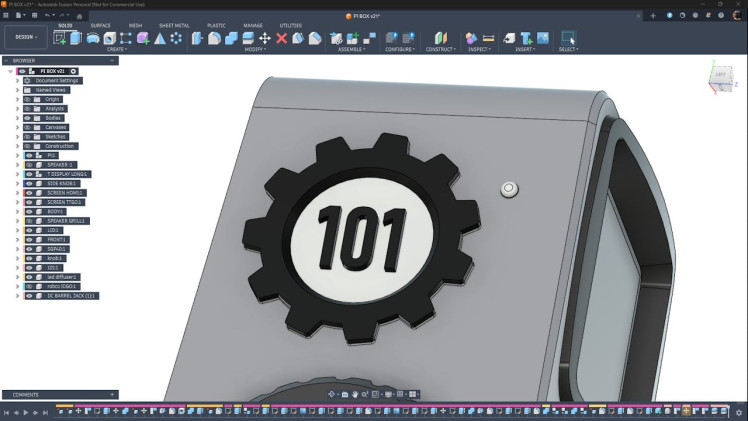Select the Move/Copy arrows tool
This screenshot has width=748, height=421.
[x=265, y=38]
